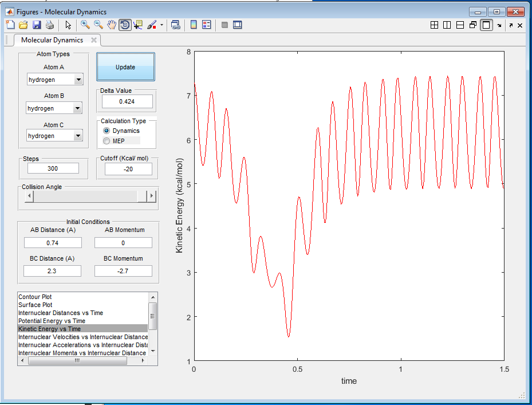Select the MEP radio button
This screenshot has height=405, width=532.
pos(107,141)
